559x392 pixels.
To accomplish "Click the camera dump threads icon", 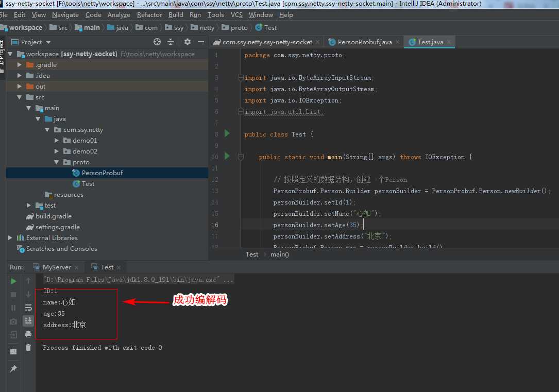I will point(13,321).
